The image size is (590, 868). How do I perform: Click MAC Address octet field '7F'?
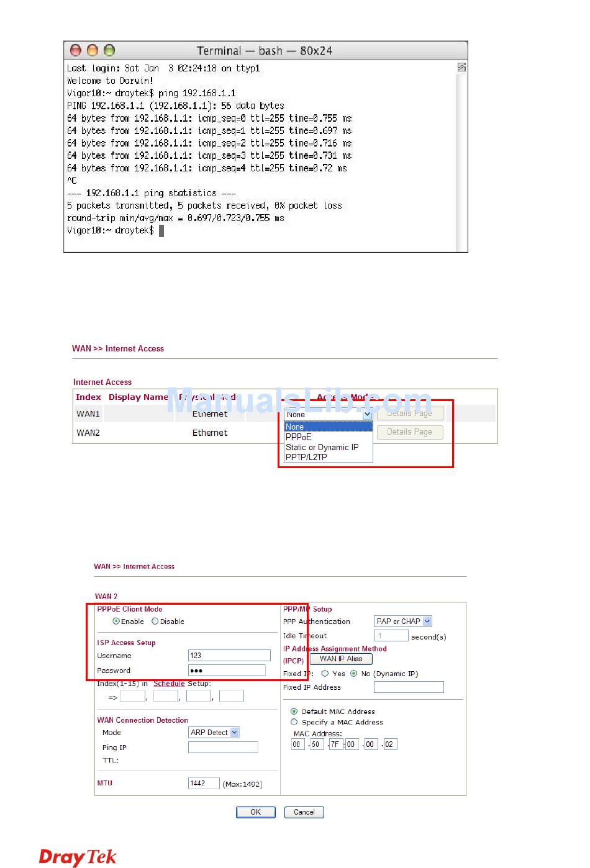coord(335,744)
